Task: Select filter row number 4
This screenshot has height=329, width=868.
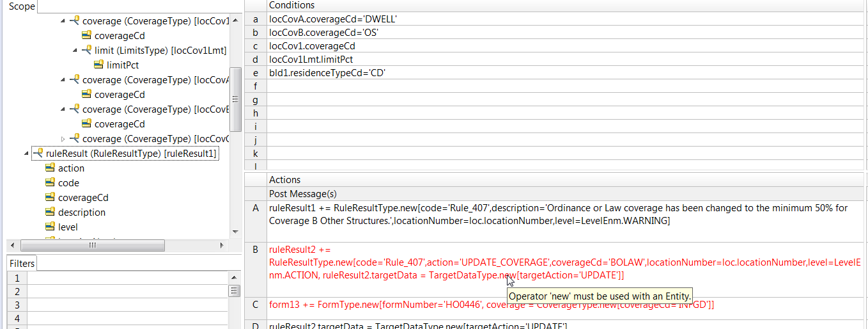Action: click(17, 318)
